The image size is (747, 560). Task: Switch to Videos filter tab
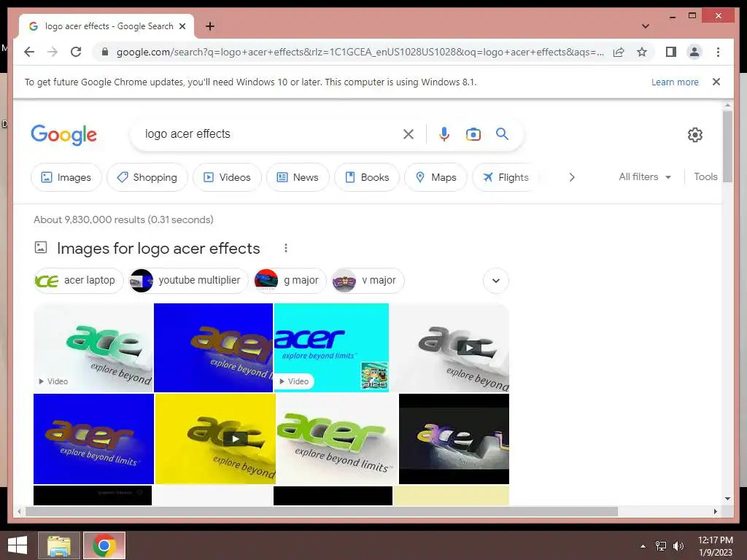[x=228, y=177]
